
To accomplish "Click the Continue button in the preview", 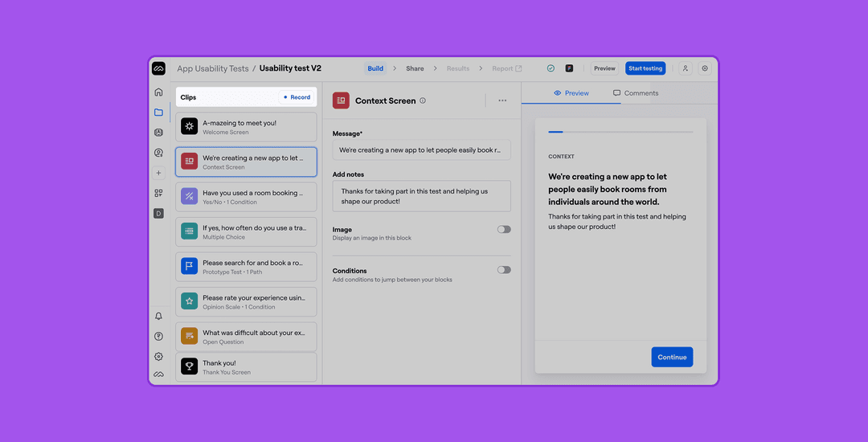I will pos(672,358).
